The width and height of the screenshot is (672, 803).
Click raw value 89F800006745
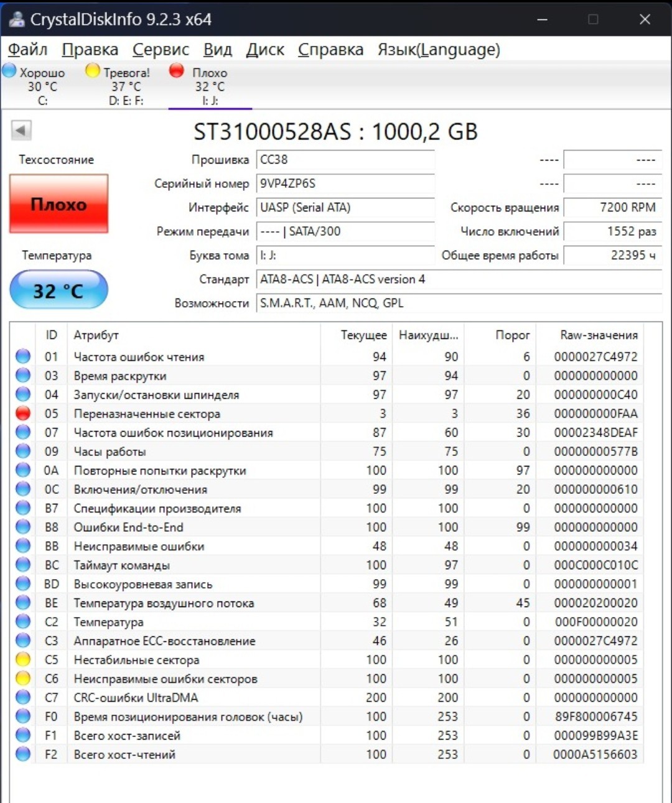(595, 717)
